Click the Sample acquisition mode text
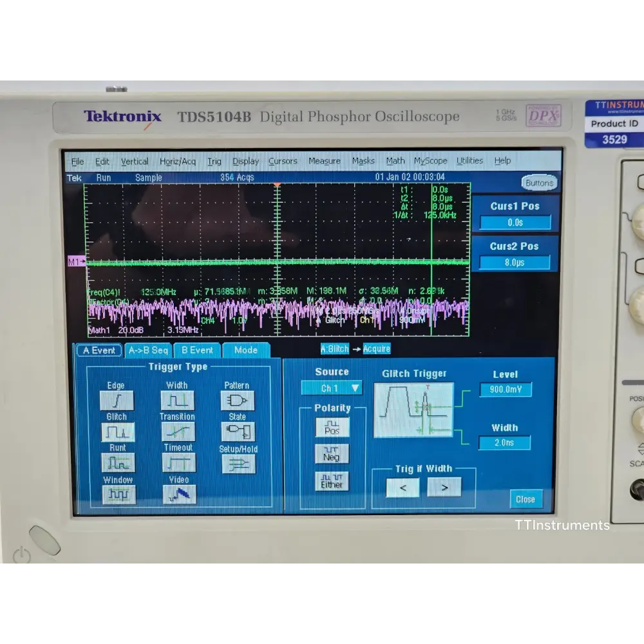 tap(148, 178)
